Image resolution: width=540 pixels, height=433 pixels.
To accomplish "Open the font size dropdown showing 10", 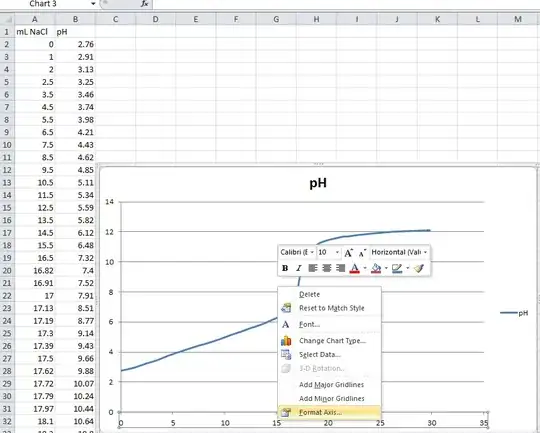I will pos(337,252).
